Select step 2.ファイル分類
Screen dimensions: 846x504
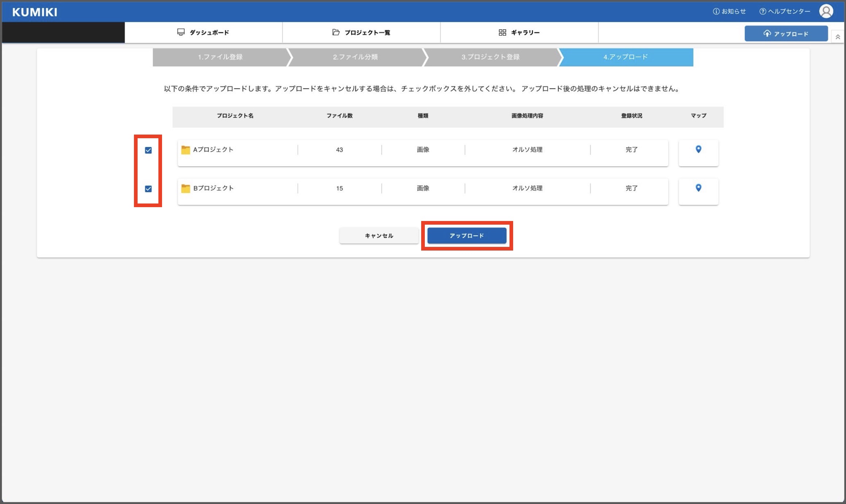click(355, 57)
